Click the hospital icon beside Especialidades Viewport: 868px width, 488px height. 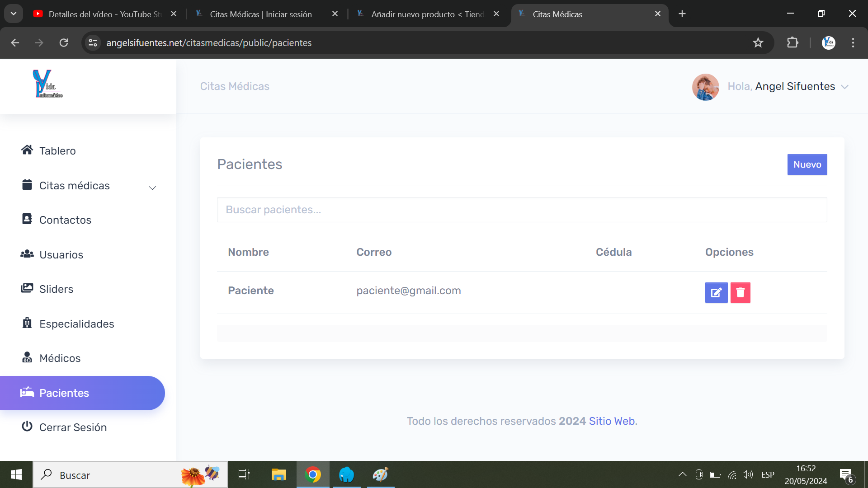coord(27,323)
